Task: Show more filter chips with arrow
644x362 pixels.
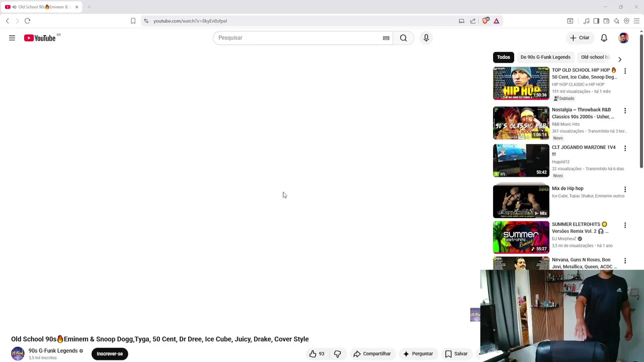Action: pyautogui.click(x=620, y=59)
